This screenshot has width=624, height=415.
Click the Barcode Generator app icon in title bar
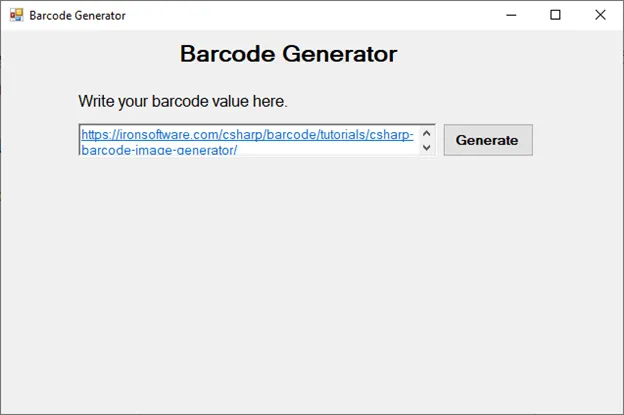click(x=16, y=15)
